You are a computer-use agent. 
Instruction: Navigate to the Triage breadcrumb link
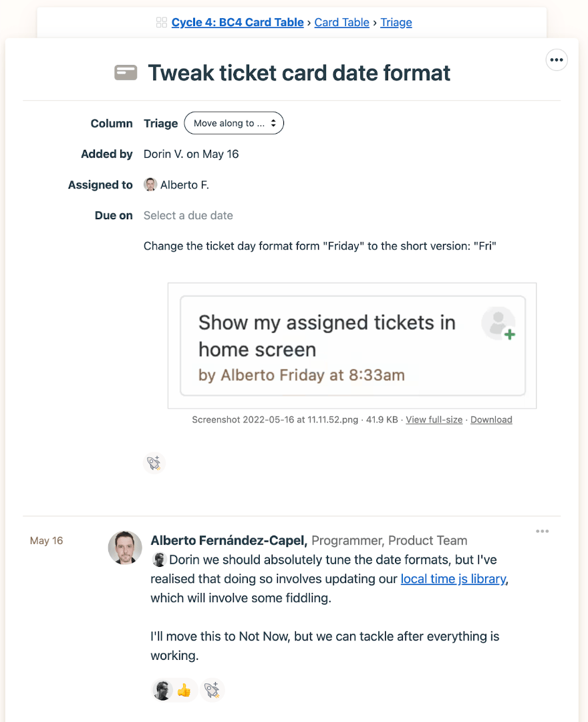[x=396, y=23]
